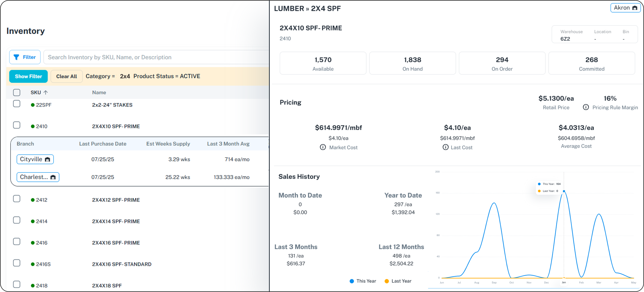Screen dimensions: 644x292
Task: Click the Name column header
Action: (x=99, y=92)
